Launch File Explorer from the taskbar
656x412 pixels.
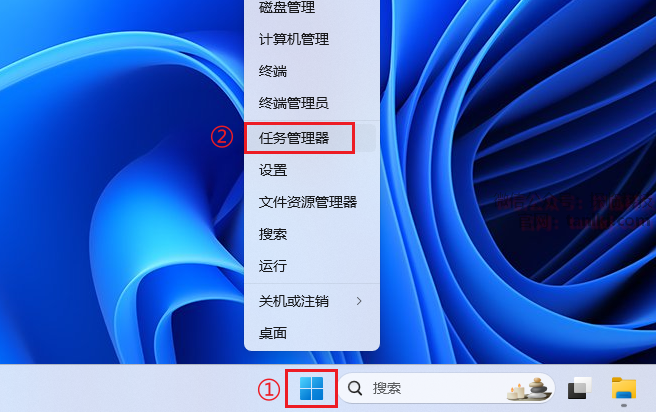click(624, 389)
